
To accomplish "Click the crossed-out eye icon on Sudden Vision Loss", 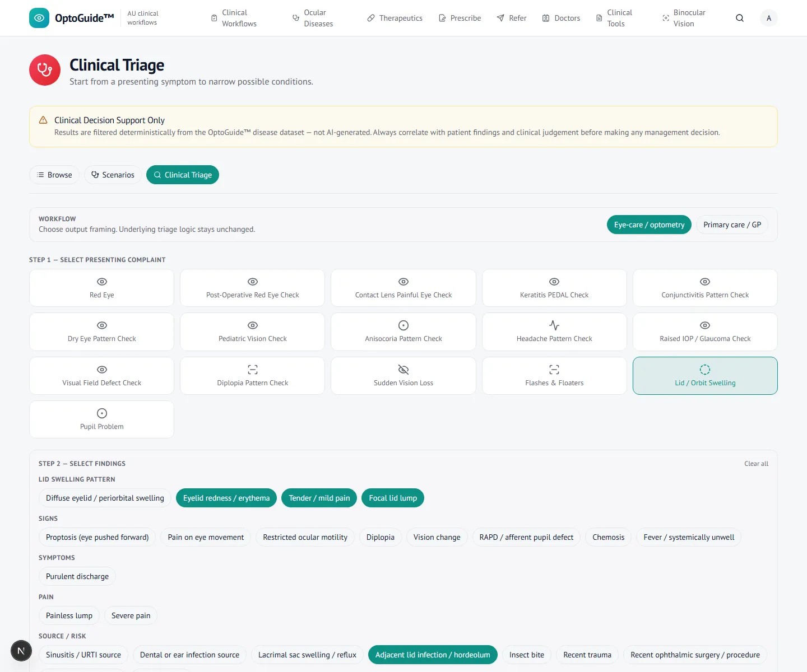I will click(x=403, y=370).
